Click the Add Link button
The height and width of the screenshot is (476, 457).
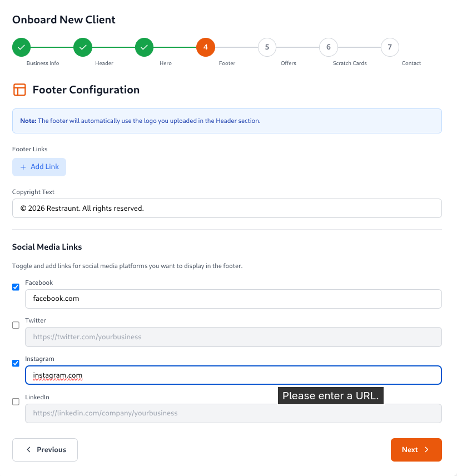pyautogui.click(x=39, y=166)
